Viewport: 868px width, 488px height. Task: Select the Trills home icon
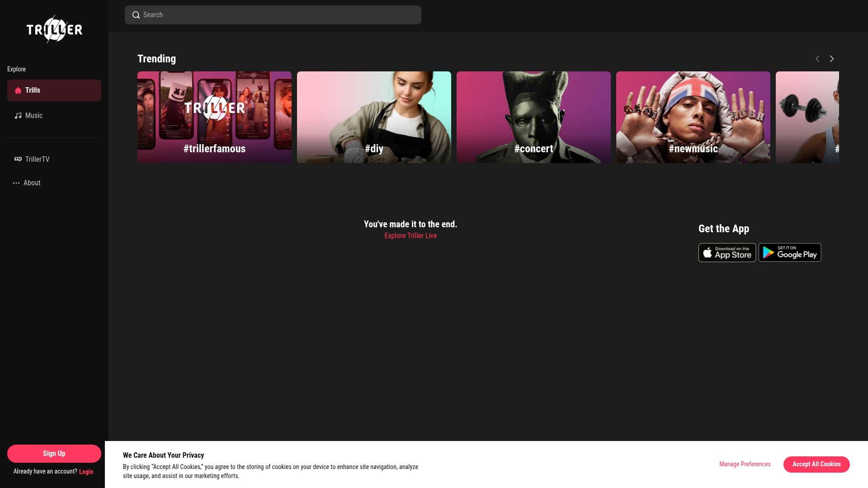click(x=19, y=90)
